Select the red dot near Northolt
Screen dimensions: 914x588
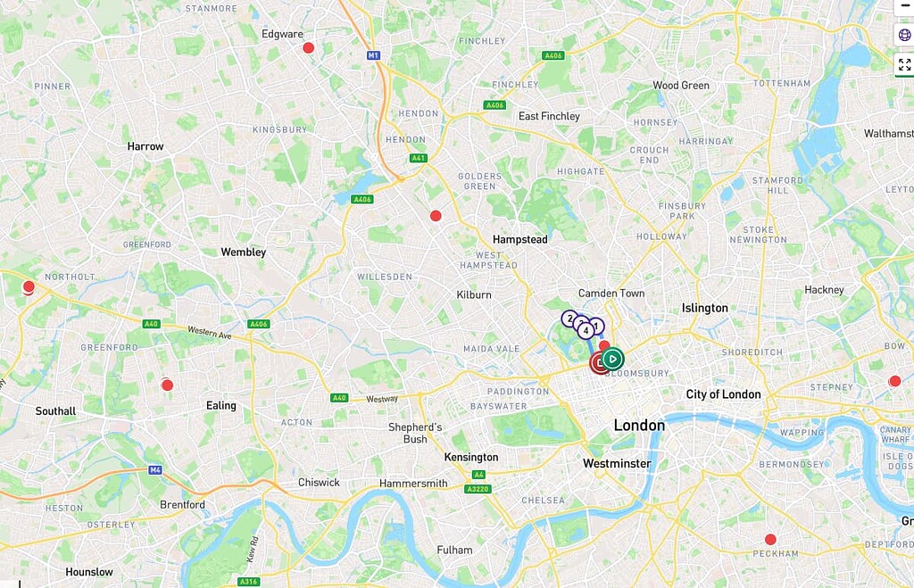28,286
